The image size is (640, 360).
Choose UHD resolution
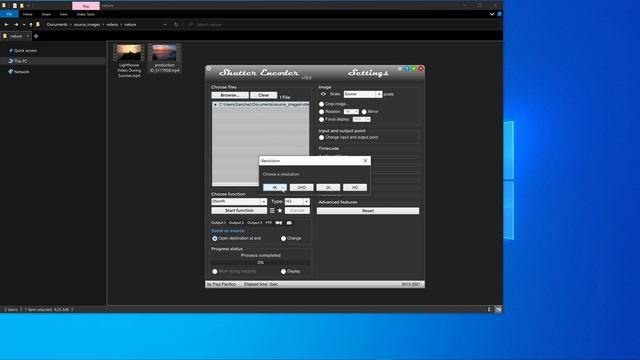(301, 187)
